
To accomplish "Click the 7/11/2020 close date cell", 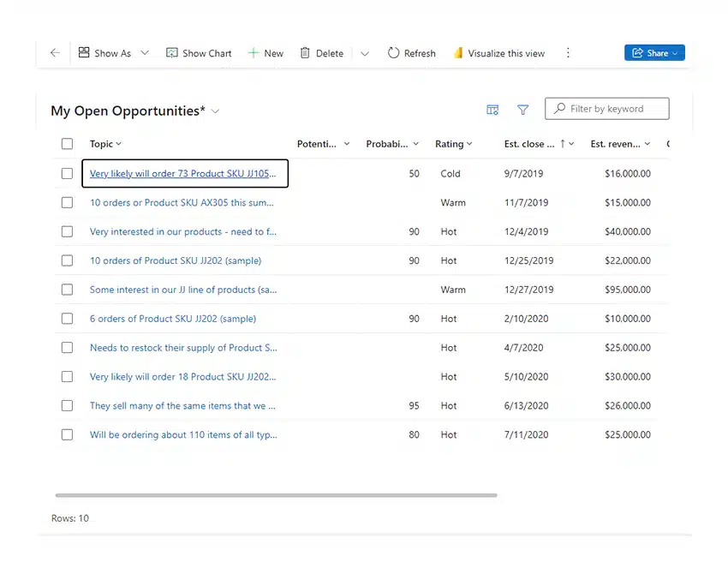I will (x=526, y=434).
